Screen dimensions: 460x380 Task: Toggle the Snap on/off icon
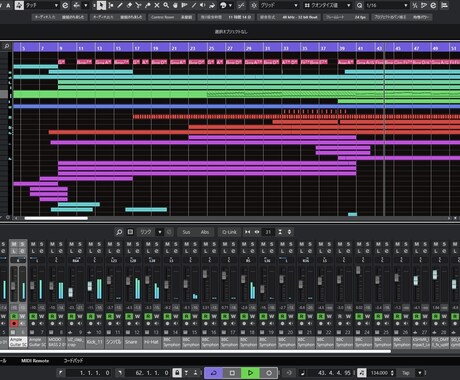pyautogui.click(x=254, y=5)
